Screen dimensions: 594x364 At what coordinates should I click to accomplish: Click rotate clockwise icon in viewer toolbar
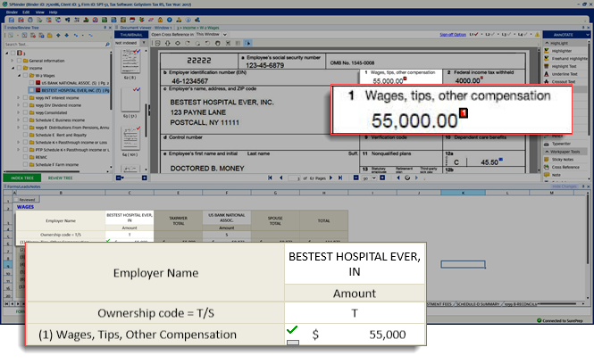tap(188, 43)
